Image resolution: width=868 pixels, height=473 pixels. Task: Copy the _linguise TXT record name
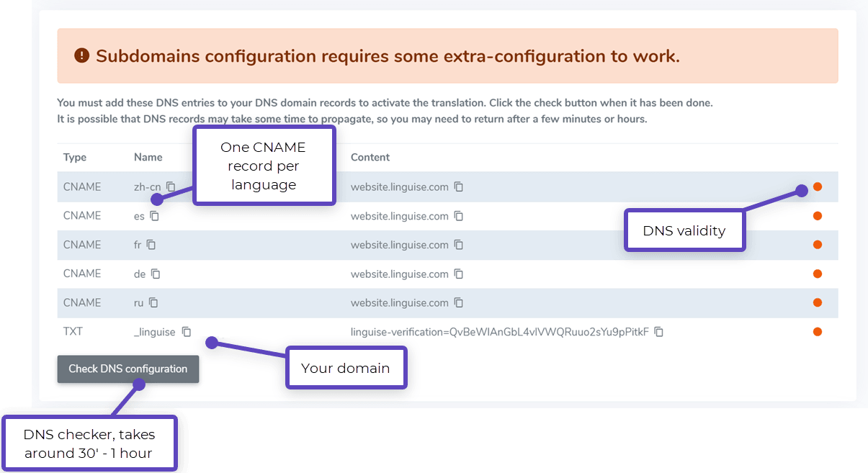(x=187, y=332)
